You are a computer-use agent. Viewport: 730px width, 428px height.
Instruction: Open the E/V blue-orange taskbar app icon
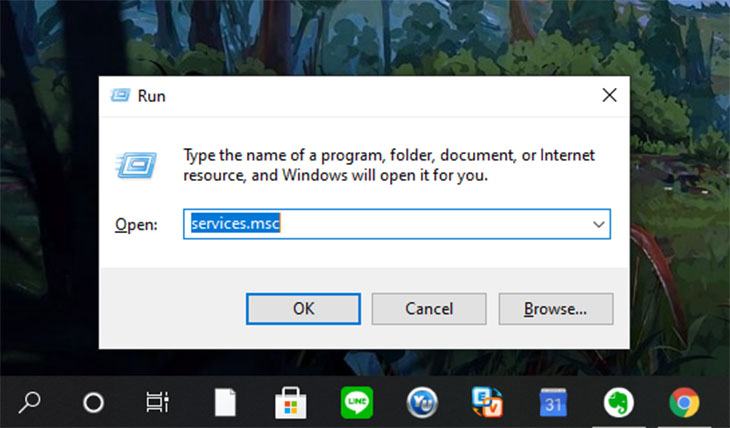487,402
